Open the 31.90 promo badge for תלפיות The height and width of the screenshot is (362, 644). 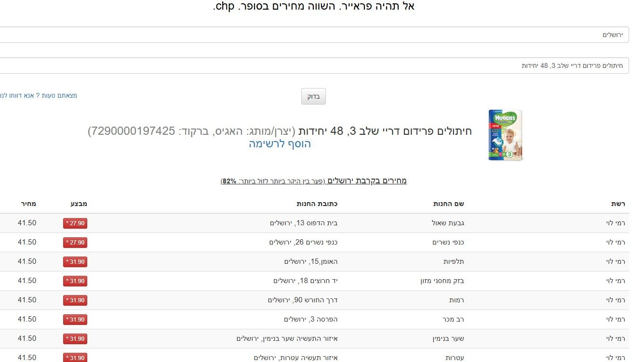pos(75,262)
